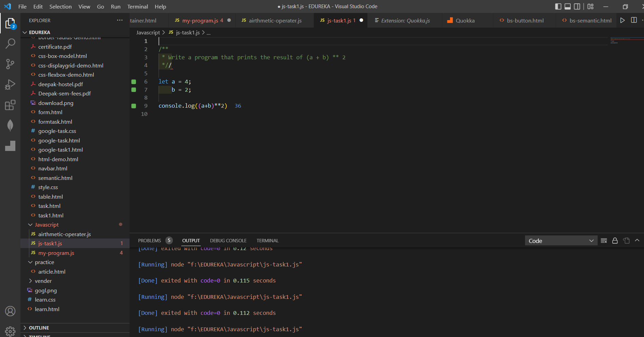
Task: Run the current file with Code Runner
Action: (622, 20)
